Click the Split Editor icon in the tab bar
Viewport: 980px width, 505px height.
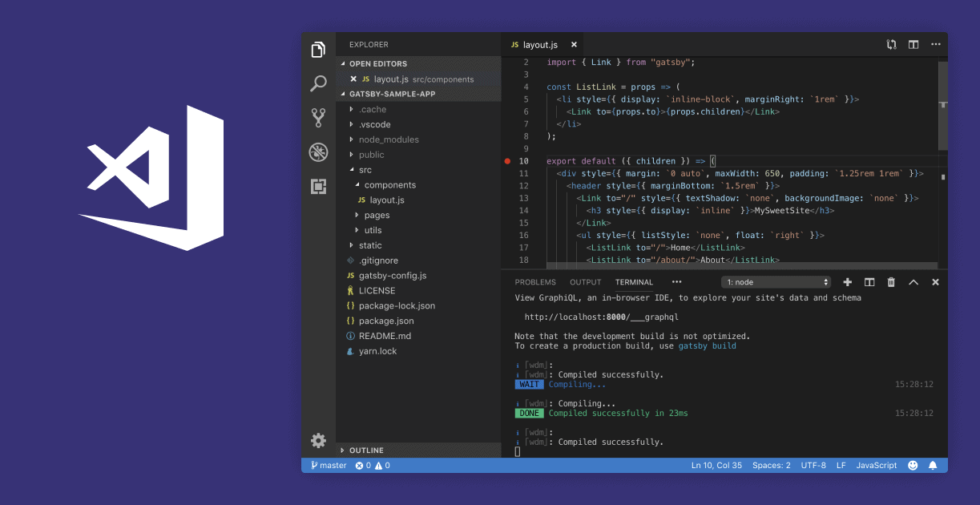913,44
